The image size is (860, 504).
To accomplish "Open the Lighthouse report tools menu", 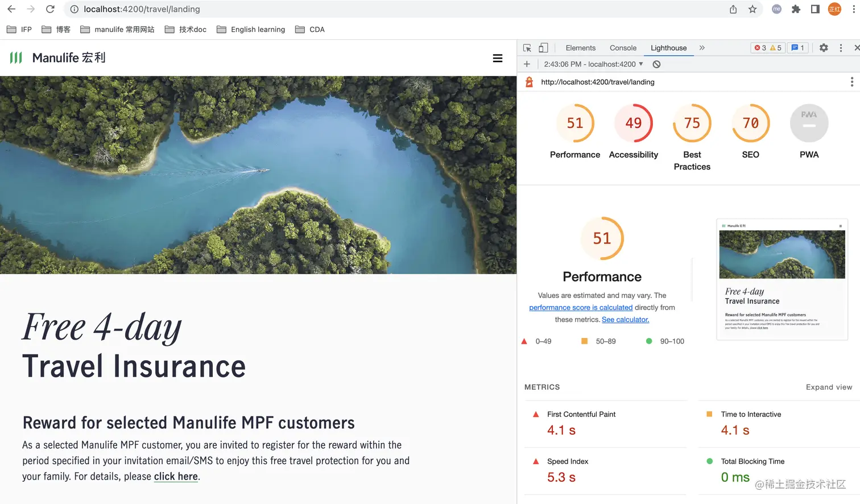I will [x=851, y=82].
